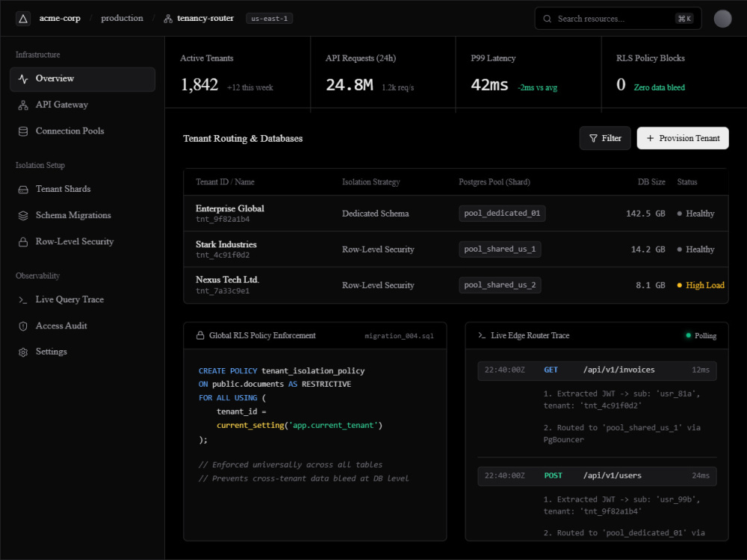Open Schema Migrations section
747x560 pixels.
(x=82, y=215)
